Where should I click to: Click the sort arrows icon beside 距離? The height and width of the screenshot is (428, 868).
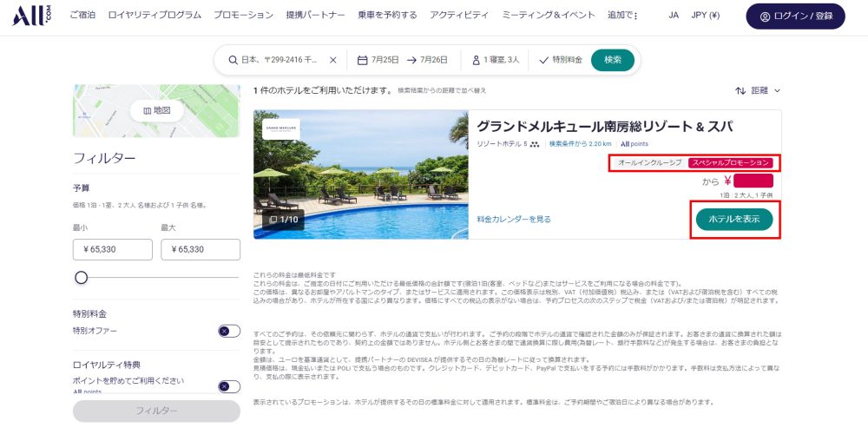coord(740,90)
